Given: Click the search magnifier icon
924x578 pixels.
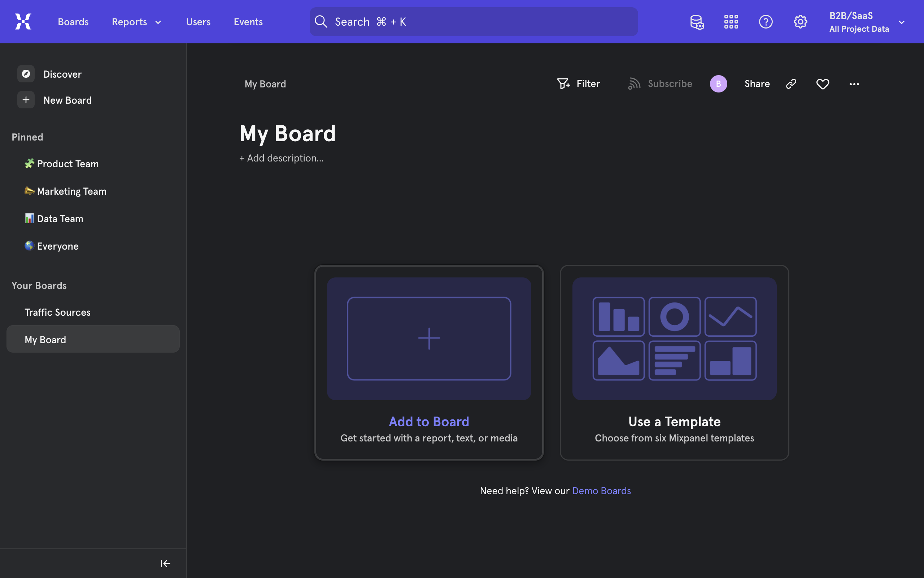Looking at the screenshot, I should (321, 22).
